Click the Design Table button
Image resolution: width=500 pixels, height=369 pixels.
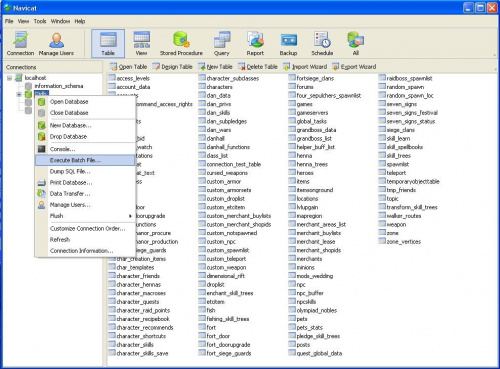tap(172, 67)
